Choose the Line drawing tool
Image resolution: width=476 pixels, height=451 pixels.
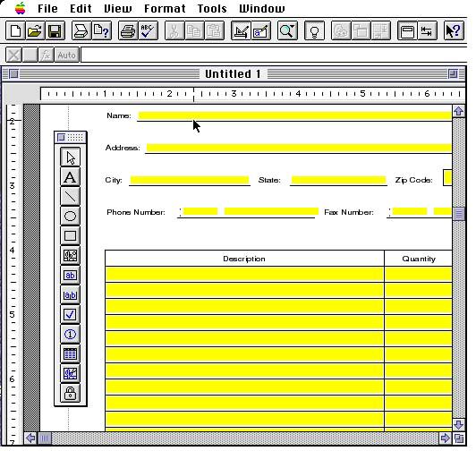click(70, 197)
